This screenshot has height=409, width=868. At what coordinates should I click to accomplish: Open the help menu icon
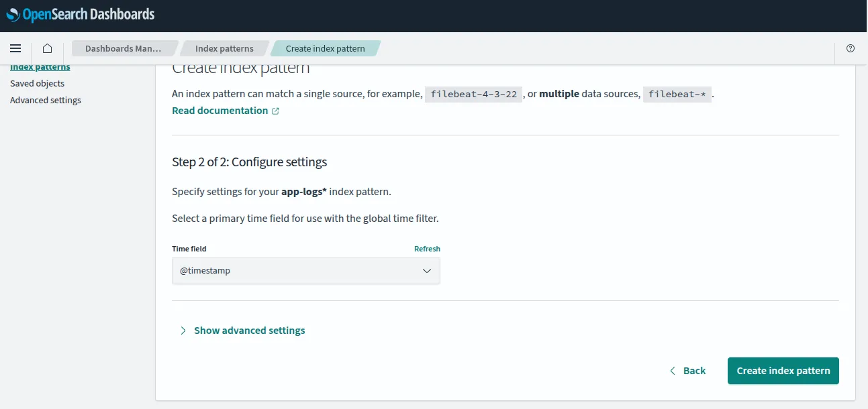click(x=851, y=48)
